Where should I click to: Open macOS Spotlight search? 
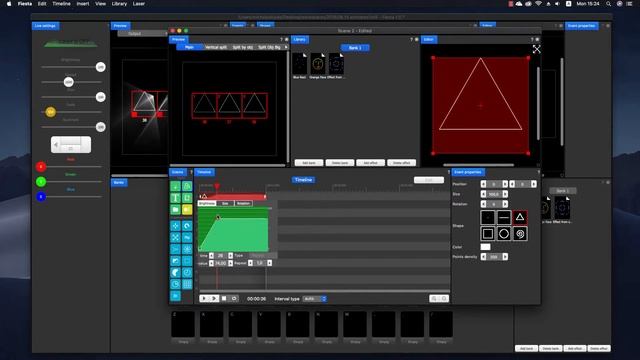609,4
